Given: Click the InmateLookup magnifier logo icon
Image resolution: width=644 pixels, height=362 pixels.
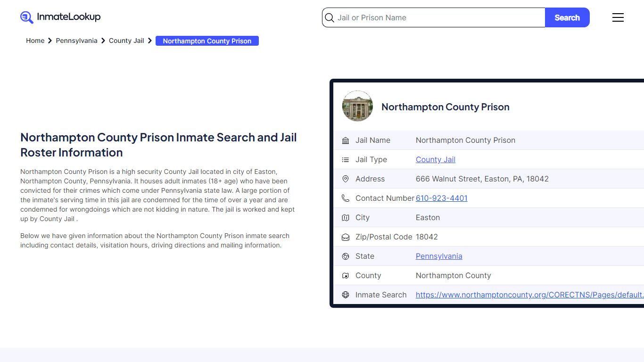Looking at the screenshot, I should pyautogui.click(x=27, y=17).
